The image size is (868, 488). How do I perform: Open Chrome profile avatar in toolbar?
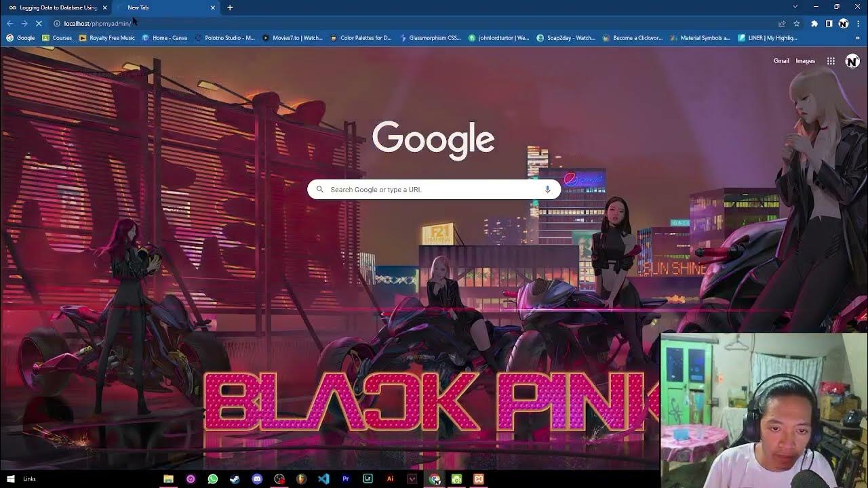843,23
